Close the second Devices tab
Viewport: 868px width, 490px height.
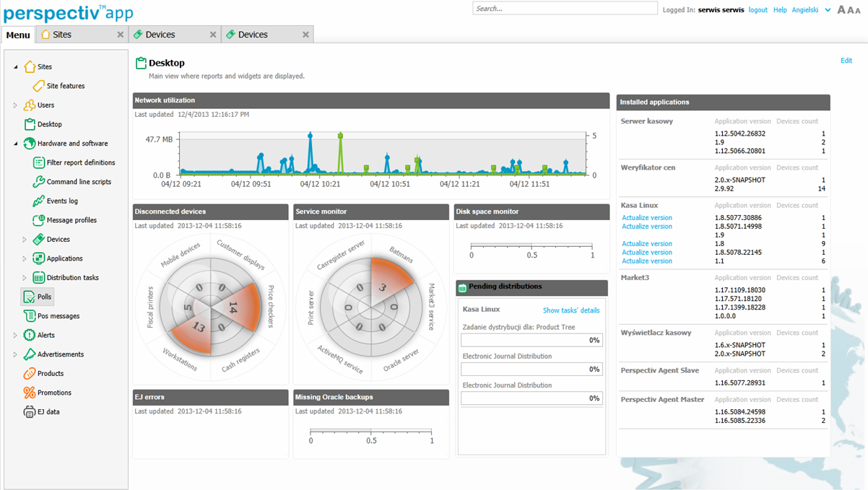pyautogui.click(x=305, y=35)
